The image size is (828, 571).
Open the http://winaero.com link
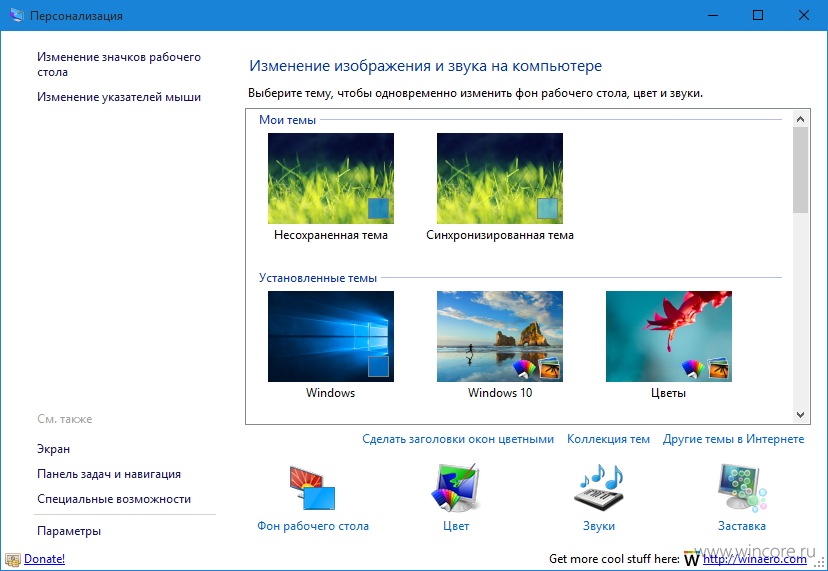(755, 559)
